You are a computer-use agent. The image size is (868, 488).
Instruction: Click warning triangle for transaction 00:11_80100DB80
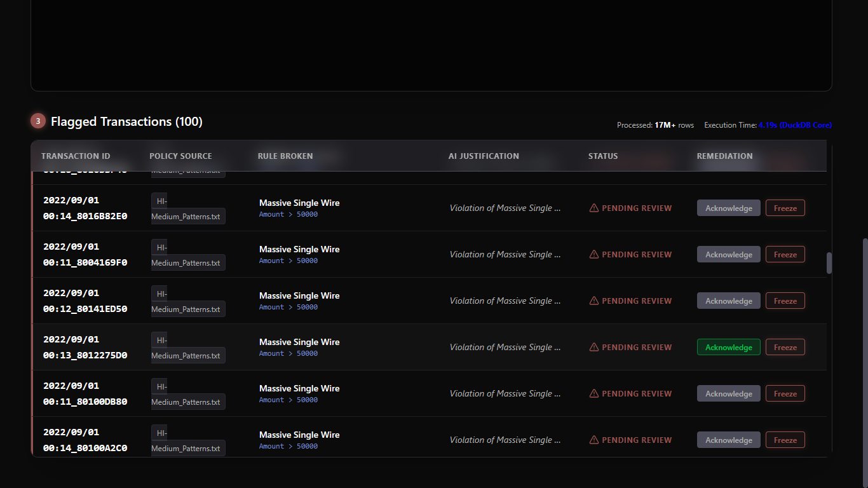(594, 393)
